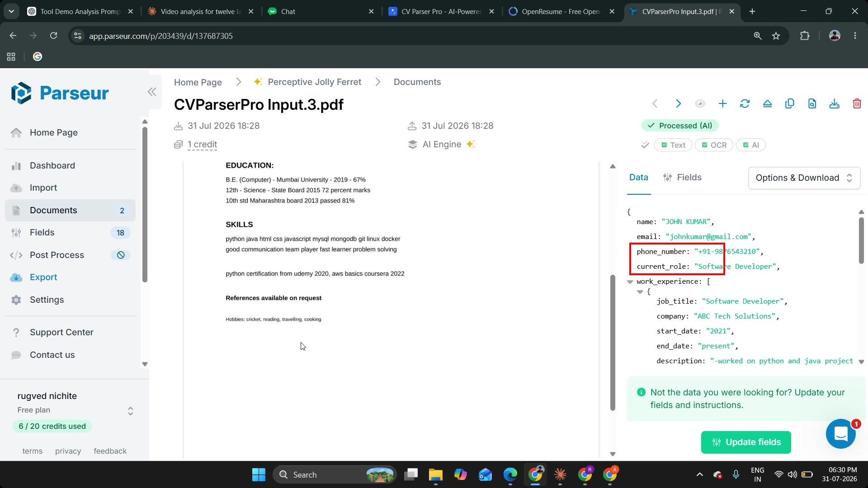Open the document search view icon
Screen dimensions: 868x488
click(812, 104)
